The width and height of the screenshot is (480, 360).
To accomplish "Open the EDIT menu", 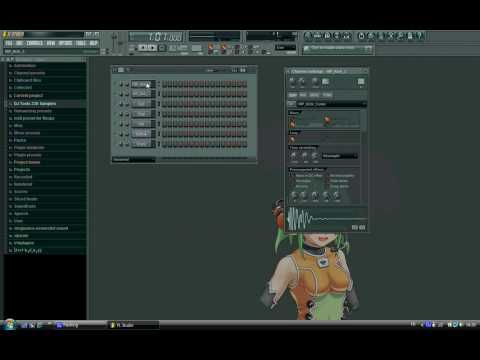I will click(19, 43).
